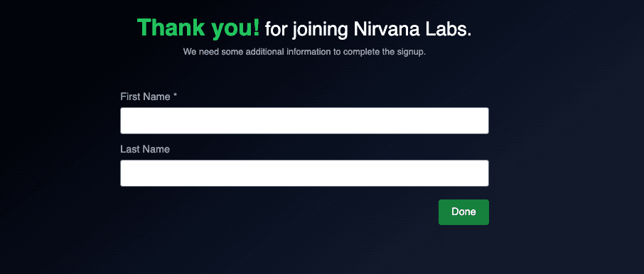Place cursor in white box under First Name
Screen dimensions: 644x274
(x=304, y=121)
